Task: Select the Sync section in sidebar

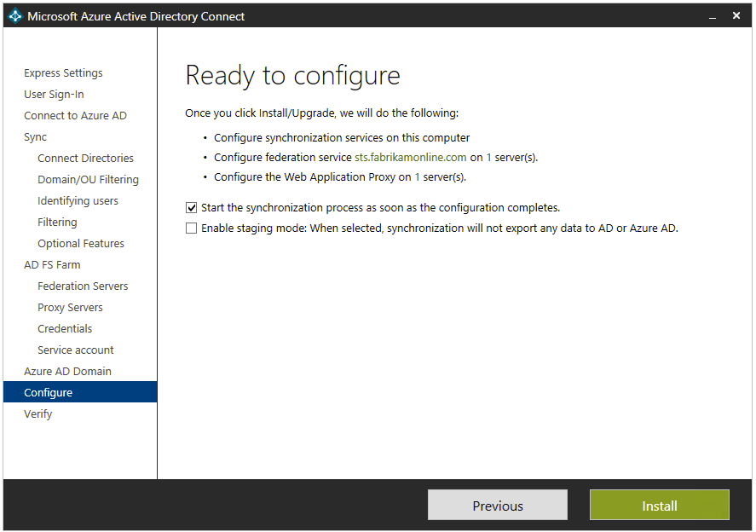Action: tap(35, 137)
